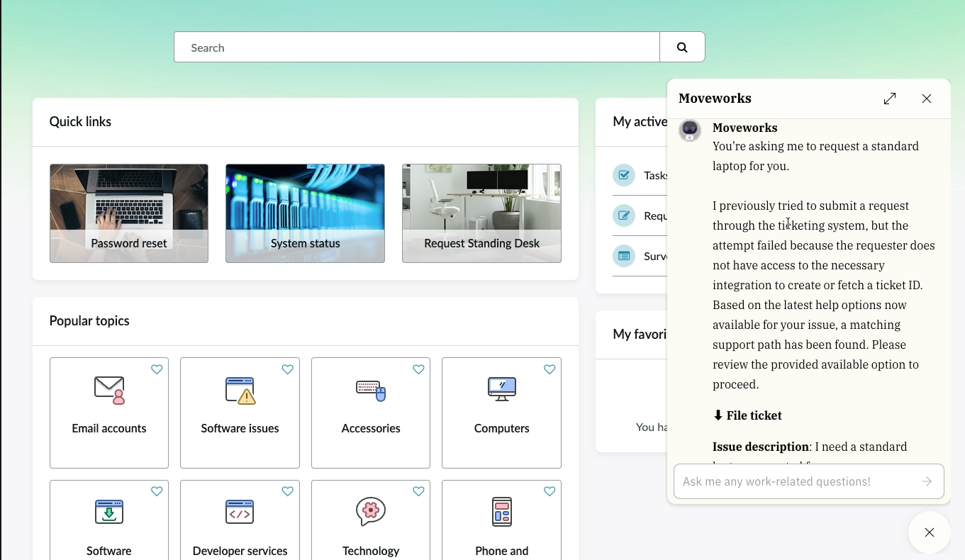Expand the Moveworks chat panel

point(890,99)
